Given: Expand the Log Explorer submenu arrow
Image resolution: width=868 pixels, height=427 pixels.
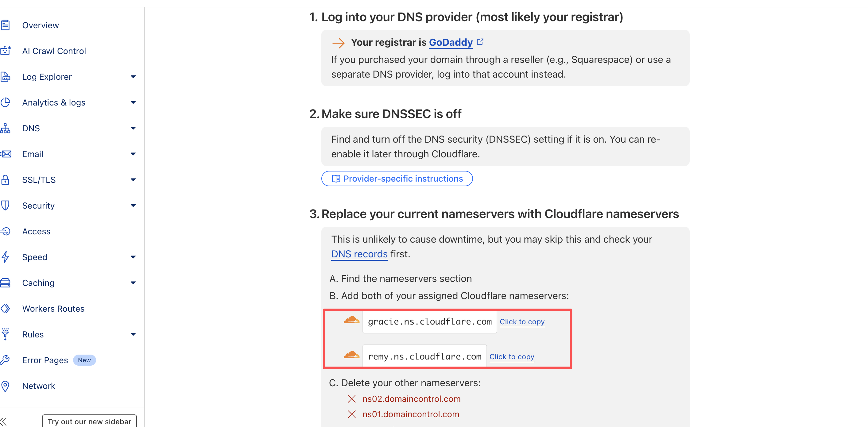Looking at the screenshot, I should (133, 77).
